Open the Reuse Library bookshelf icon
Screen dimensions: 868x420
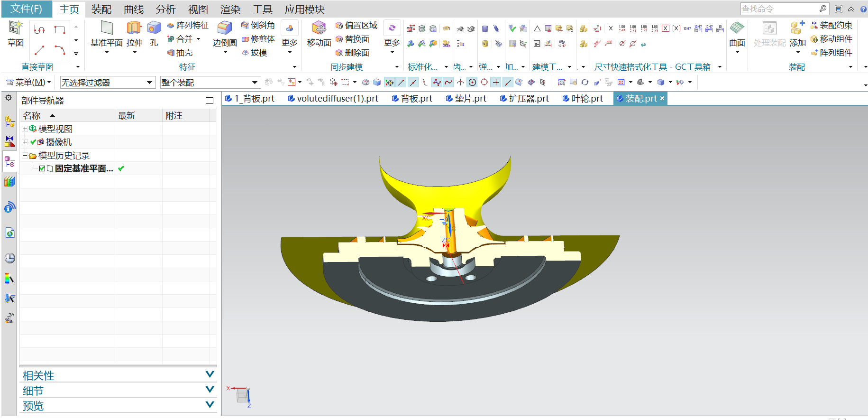[9, 181]
